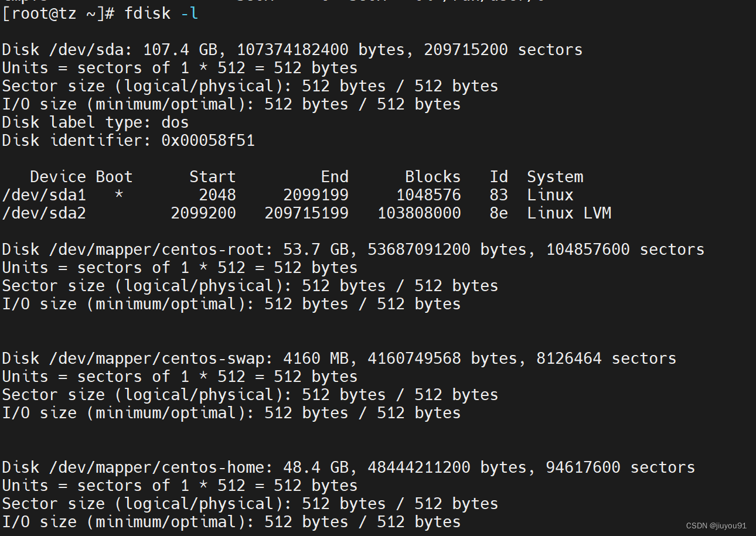Click the Id value 83
This screenshot has height=536, width=756.
[x=499, y=195]
